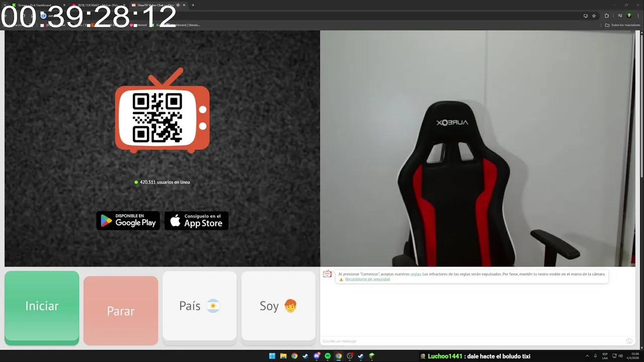
Task: Open the Chrome three-dot menu
Action: (638, 16)
